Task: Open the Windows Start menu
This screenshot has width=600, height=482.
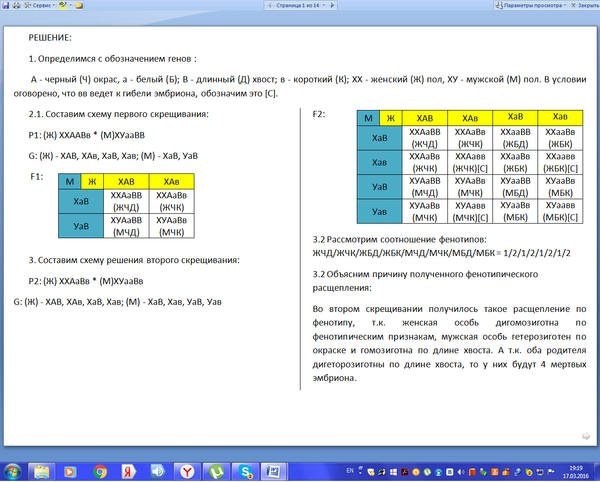Action: click(11, 470)
